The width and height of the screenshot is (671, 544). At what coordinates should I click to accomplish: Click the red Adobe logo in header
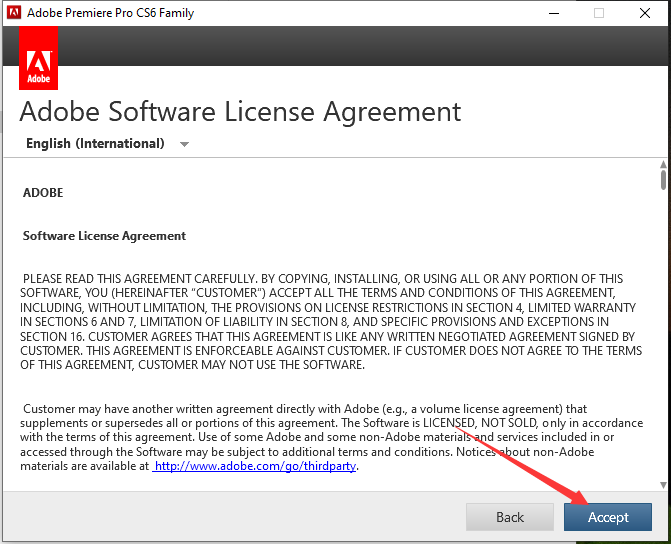[39, 58]
